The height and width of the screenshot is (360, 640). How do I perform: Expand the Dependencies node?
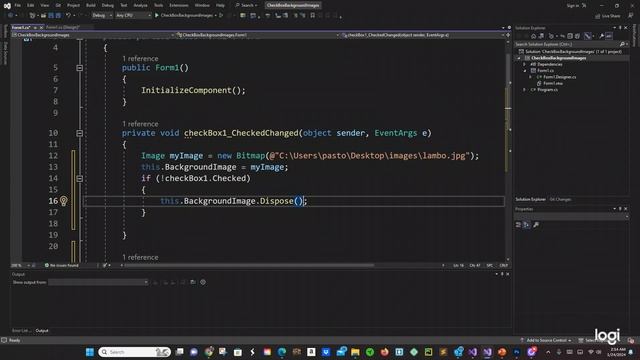click(x=524, y=64)
